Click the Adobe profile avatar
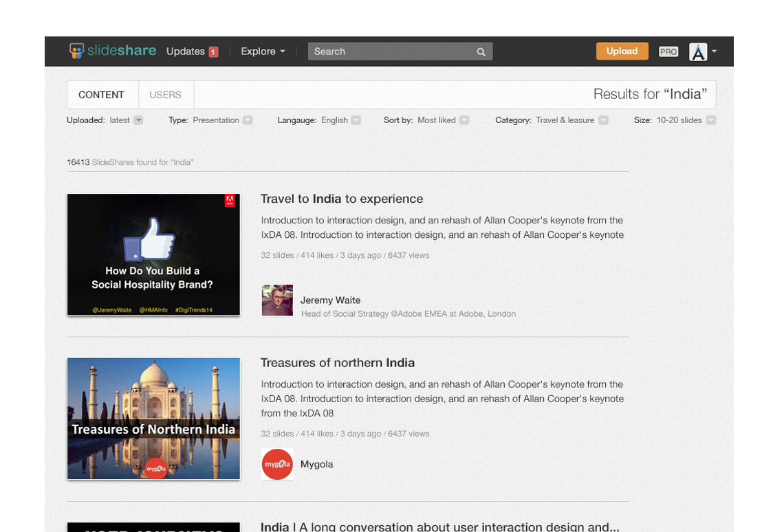Viewport: 773px width, 532px height. pos(698,51)
